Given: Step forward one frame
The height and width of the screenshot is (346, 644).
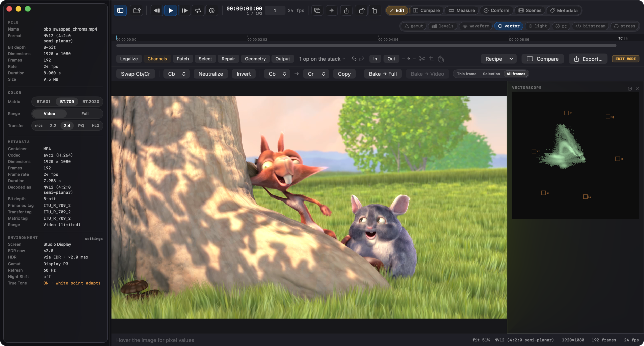Looking at the screenshot, I should click(x=184, y=10).
